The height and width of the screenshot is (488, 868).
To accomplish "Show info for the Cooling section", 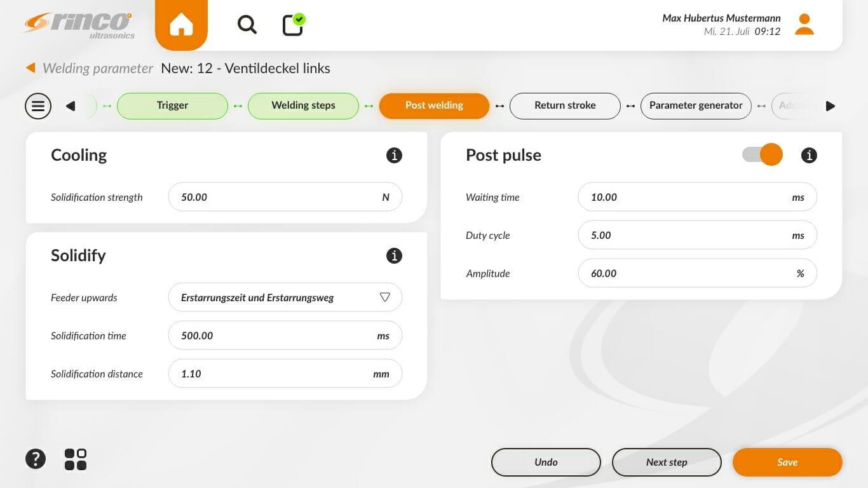I will [394, 155].
